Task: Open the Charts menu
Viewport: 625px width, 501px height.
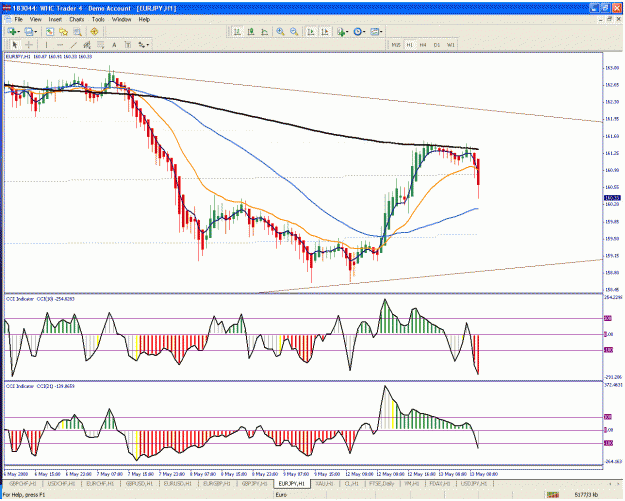Action: [x=77, y=19]
